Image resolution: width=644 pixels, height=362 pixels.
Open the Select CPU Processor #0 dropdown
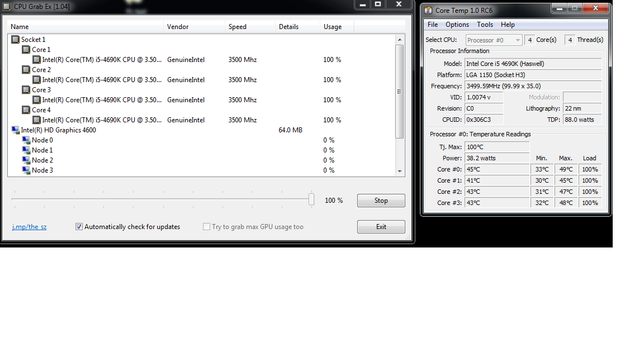(x=494, y=40)
